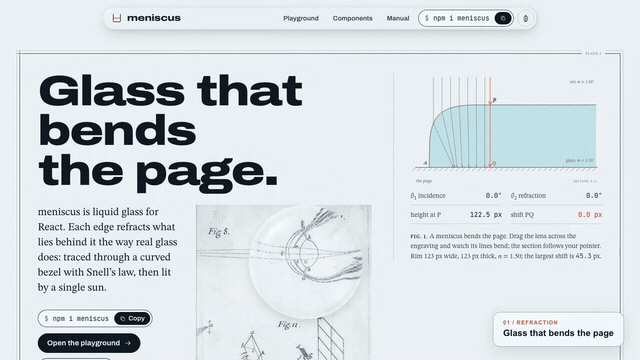Viewport: 640px width, 360px height.
Task: Click the meniscus logo icon
Action: 117,18
